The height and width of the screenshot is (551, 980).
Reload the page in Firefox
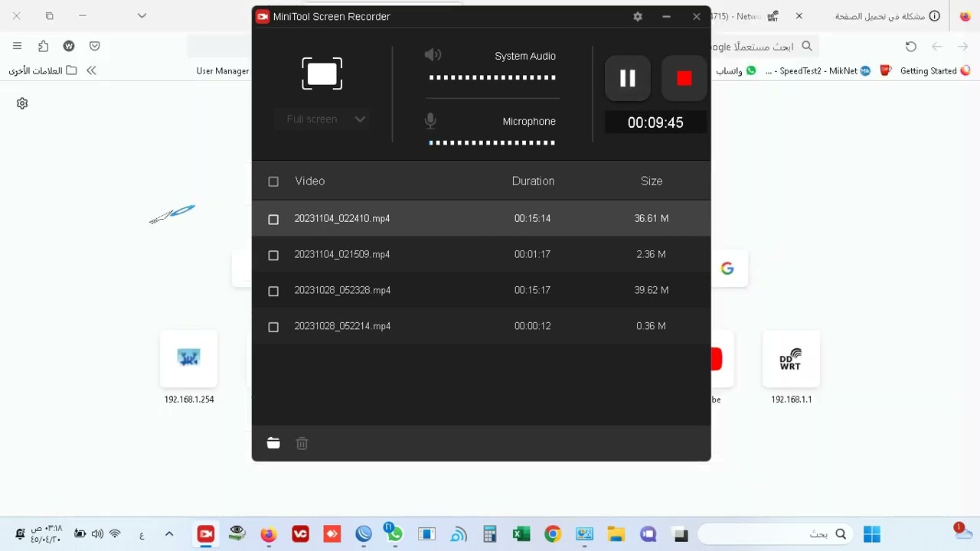[x=911, y=47]
